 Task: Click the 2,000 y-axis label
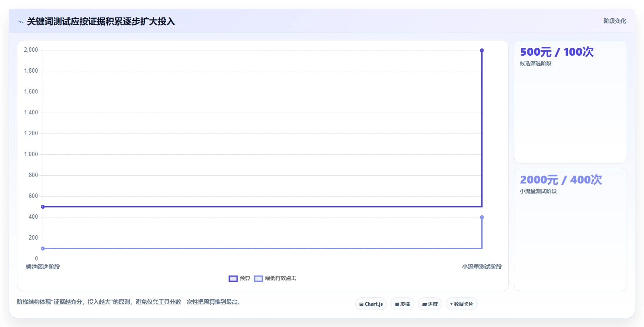31,50
